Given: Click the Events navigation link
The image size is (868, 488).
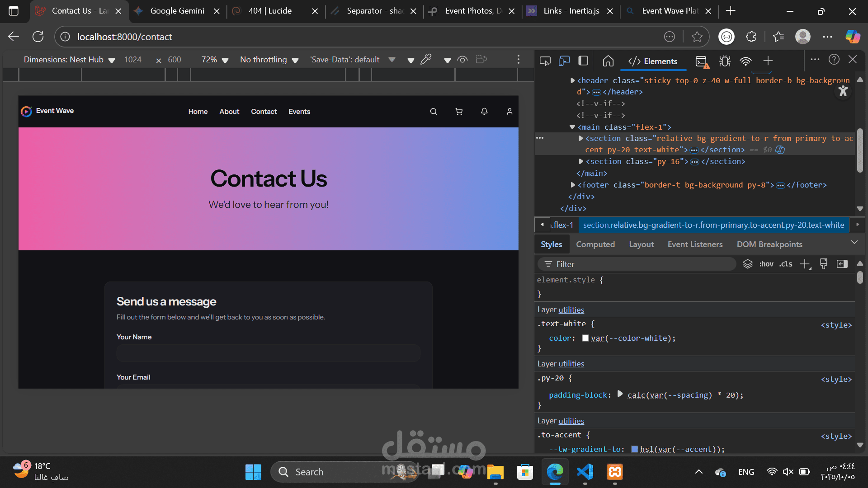Looking at the screenshot, I should tap(299, 112).
